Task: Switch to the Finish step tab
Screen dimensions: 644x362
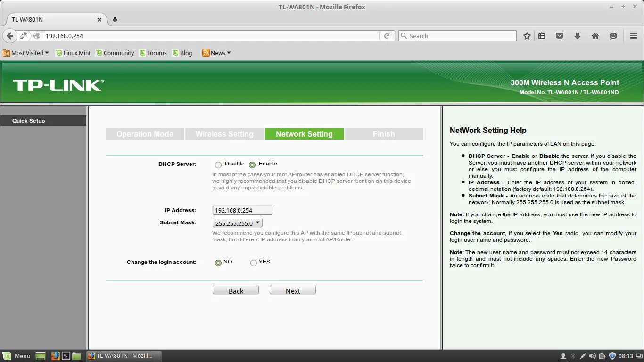Action: tap(384, 134)
